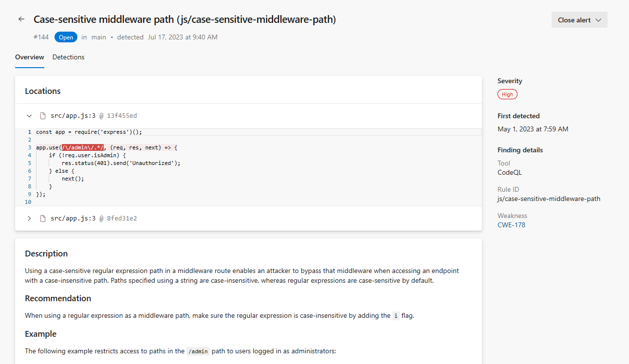Image resolution: width=629 pixels, height=364 pixels.
Task: Click the src/app.js:3 path at 8fed31e2
Action: (73, 218)
